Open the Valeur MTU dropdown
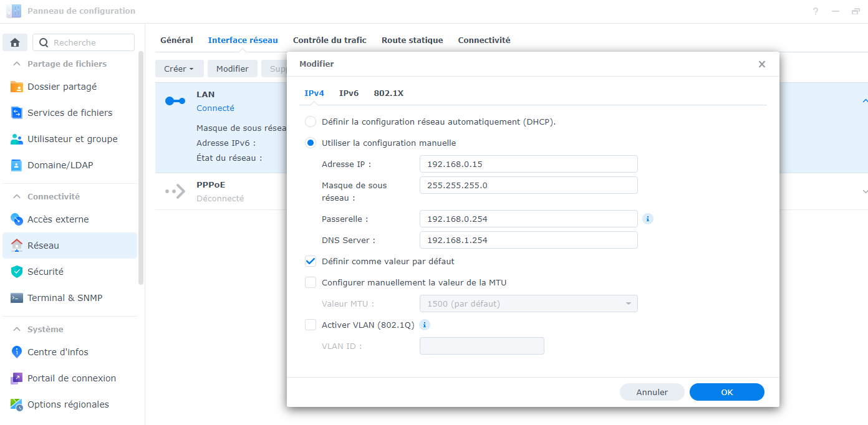Screen dimensions: 868x425 click(x=529, y=303)
